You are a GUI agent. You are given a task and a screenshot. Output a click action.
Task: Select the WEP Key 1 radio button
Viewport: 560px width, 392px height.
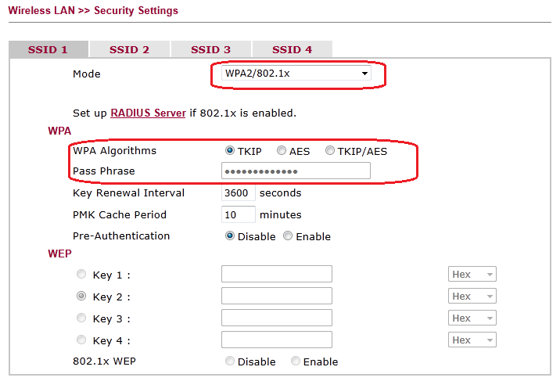tap(81, 275)
